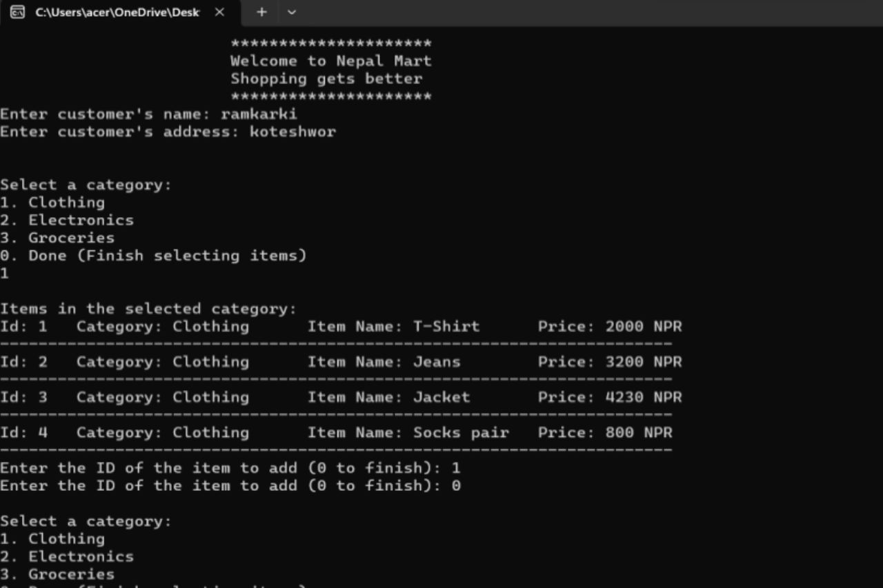Select the C:\Users\acer\OneDrive\Desk tab title
Image resolution: width=883 pixels, height=588 pixels.
(117, 12)
